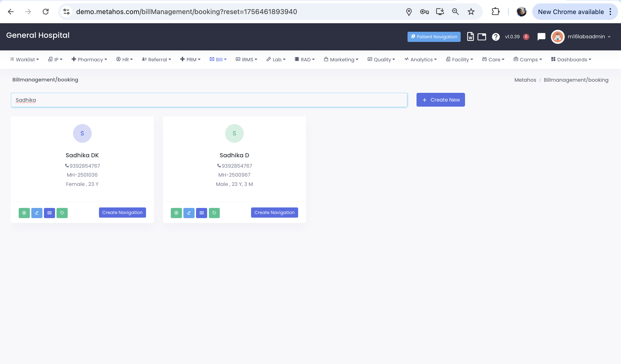Screen dimensions: 621x364
Task: Click the pencil edit icon for Sadhika DK
Action: tap(37, 213)
